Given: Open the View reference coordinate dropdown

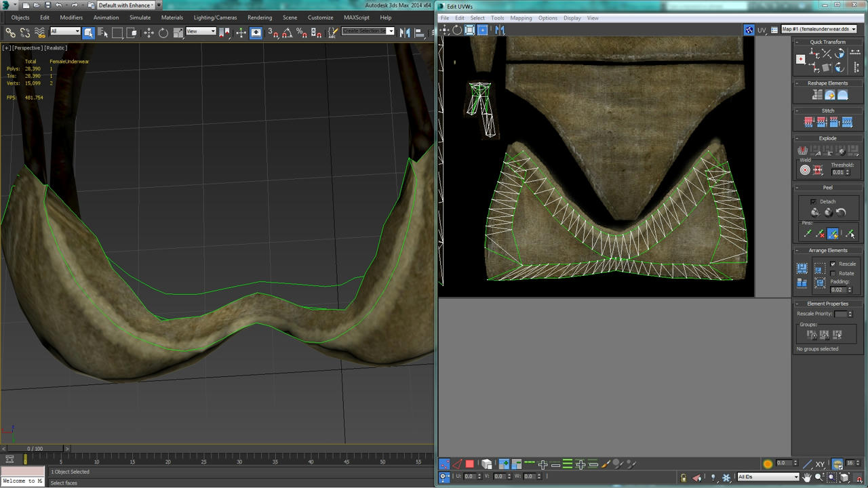Looking at the screenshot, I should coord(201,31).
